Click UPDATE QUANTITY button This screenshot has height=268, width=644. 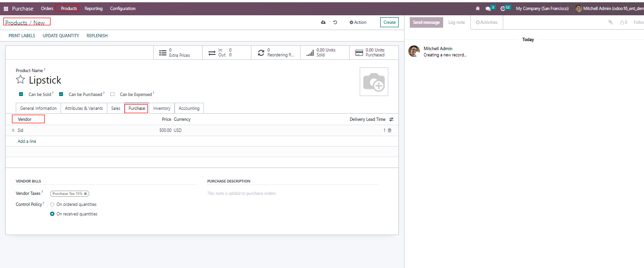click(x=61, y=36)
